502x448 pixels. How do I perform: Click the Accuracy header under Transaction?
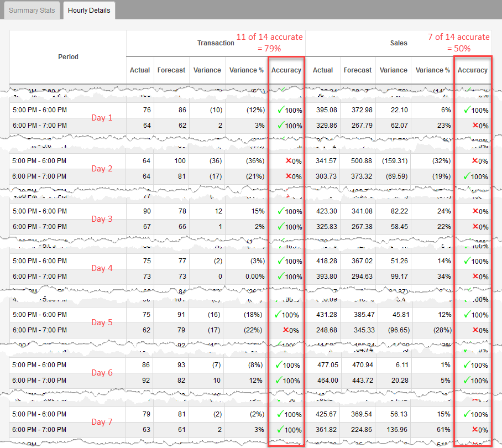pyautogui.click(x=286, y=70)
